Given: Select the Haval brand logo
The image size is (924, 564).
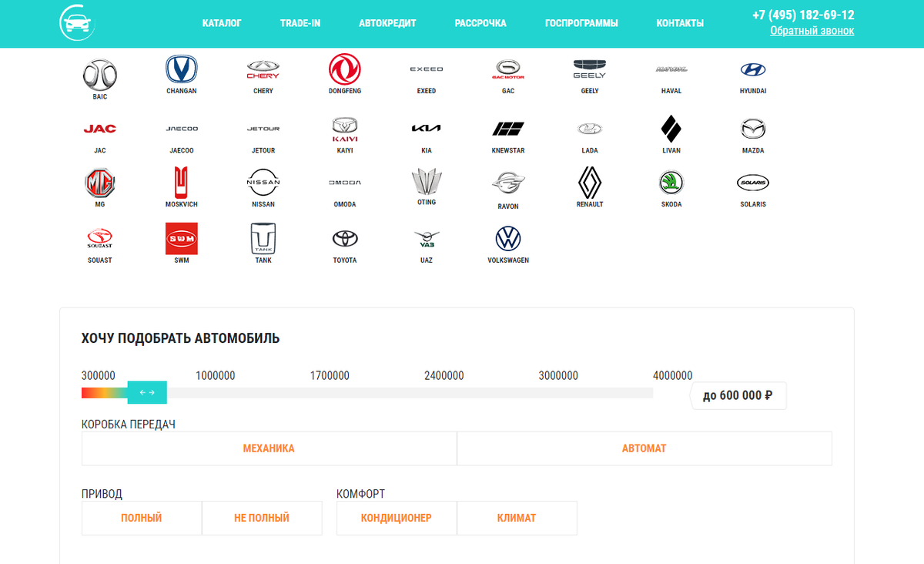Looking at the screenshot, I should [x=671, y=69].
